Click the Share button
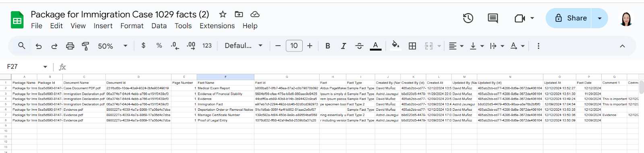The image size is (644, 153). 569,18
